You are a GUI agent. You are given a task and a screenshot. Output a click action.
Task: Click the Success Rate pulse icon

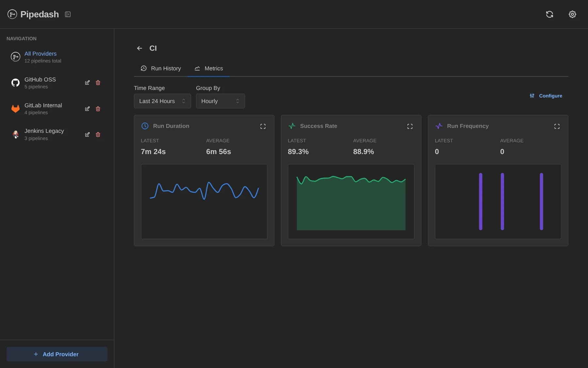coord(292,126)
